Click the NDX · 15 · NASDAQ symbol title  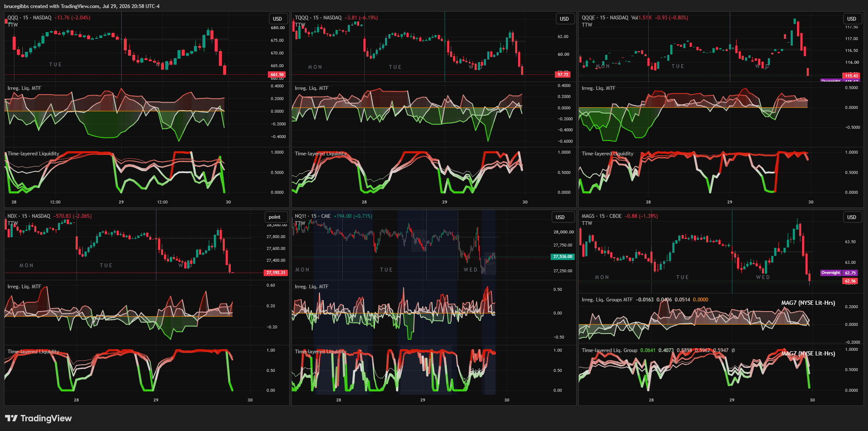(x=29, y=216)
